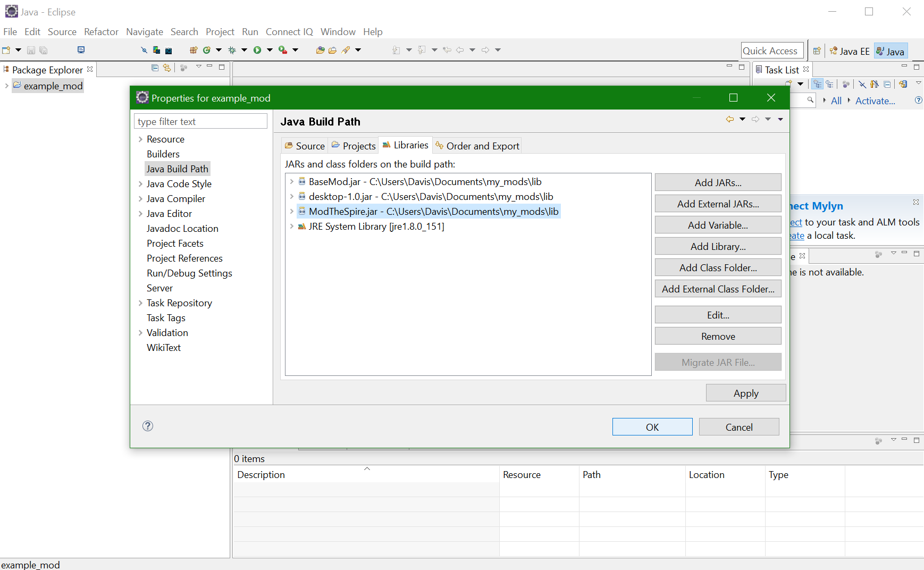Image resolution: width=924 pixels, height=570 pixels.
Task: Click the Next Annotation toolbar icon
Action: (x=396, y=50)
